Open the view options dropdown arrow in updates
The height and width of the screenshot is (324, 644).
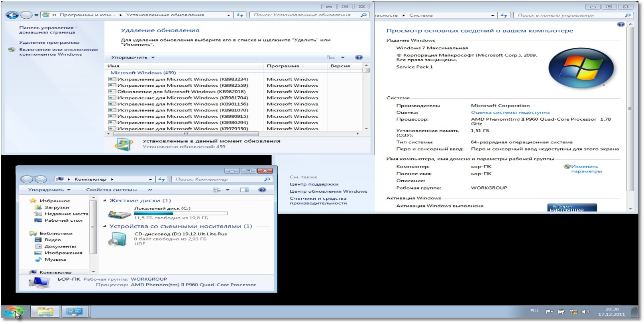tap(343, 57)
